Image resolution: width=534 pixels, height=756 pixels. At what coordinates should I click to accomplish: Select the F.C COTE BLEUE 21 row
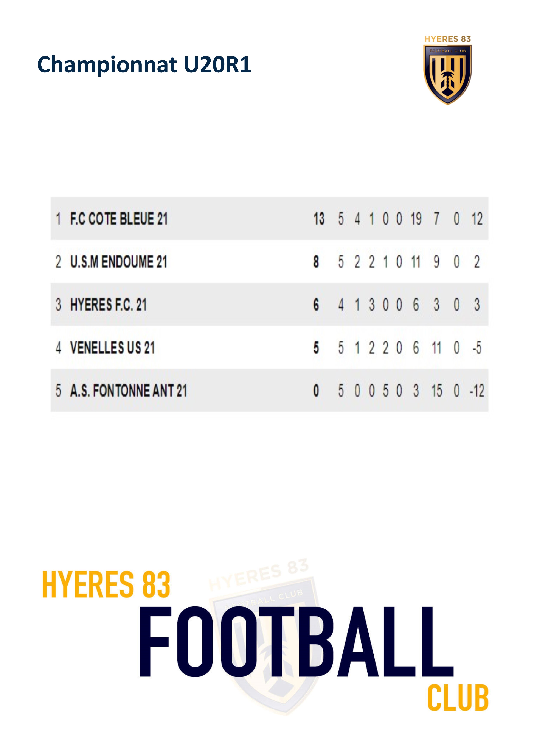point(269,218)
